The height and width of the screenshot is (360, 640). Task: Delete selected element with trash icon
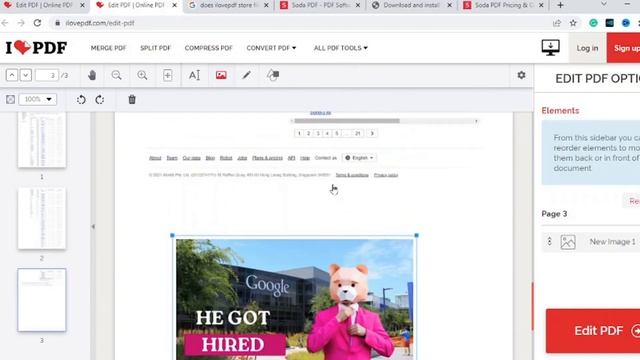click(x=132, y=100)
